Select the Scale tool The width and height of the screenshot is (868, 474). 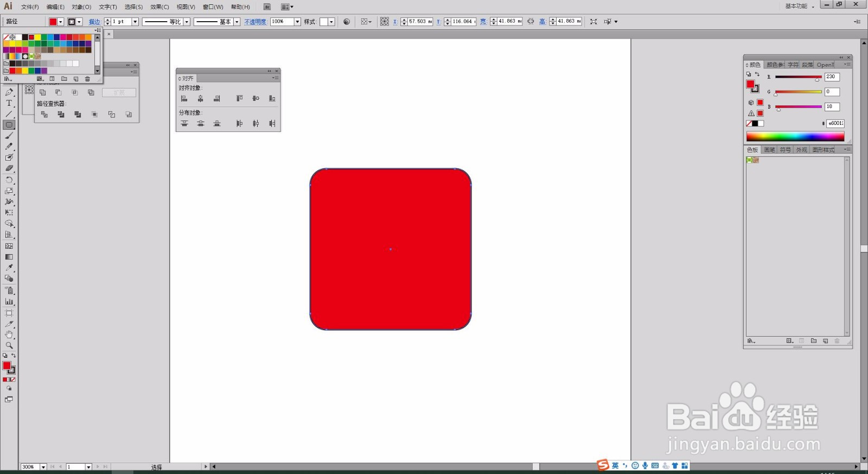[9, 191]
